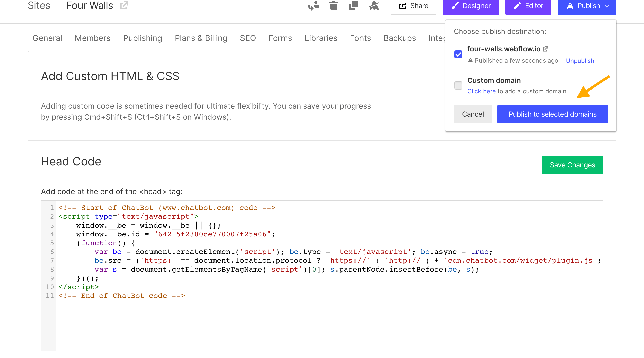This screenshot has width=644, height=358.
Task: Open external link icon next to four-walls.webflow.io
Action: pos(545,49)
